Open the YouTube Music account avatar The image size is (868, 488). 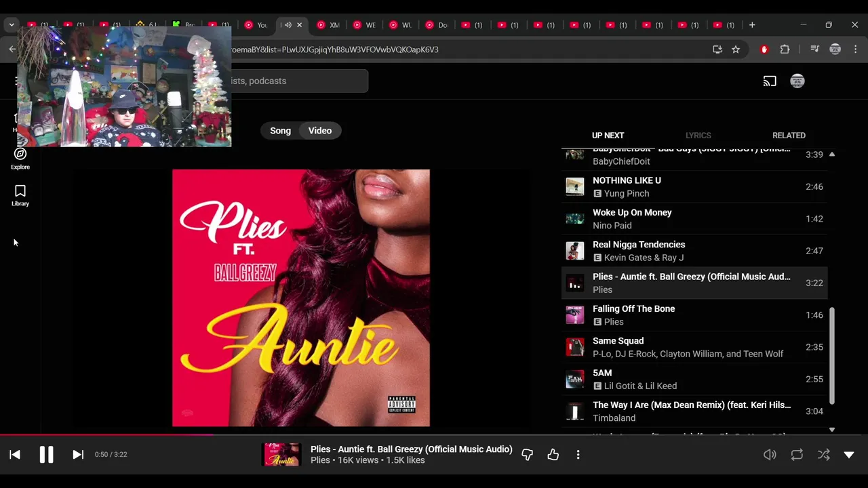tap(797, 81)
